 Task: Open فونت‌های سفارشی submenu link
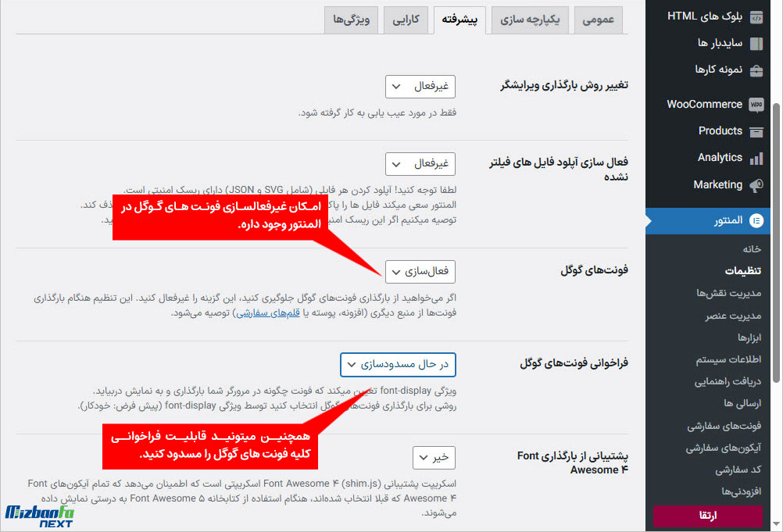tap(724, 427)
